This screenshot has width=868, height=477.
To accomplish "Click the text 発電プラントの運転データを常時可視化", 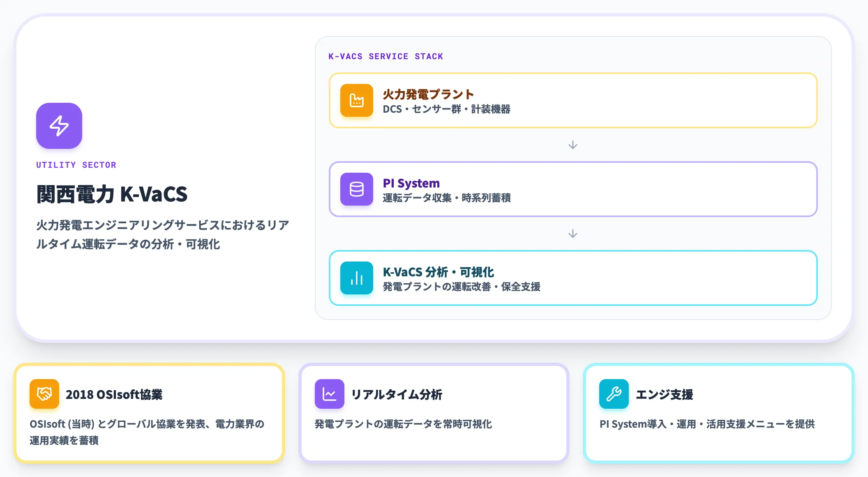I will [x=403, y=424].
